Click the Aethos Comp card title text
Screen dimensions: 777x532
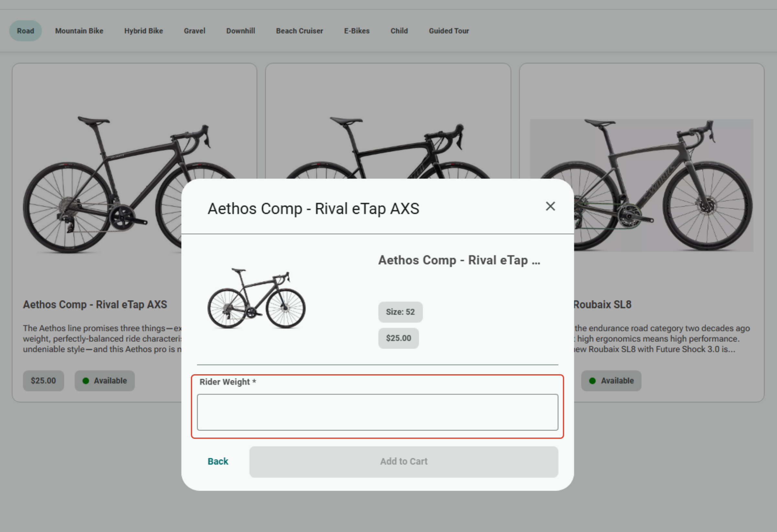coord(95,304)
